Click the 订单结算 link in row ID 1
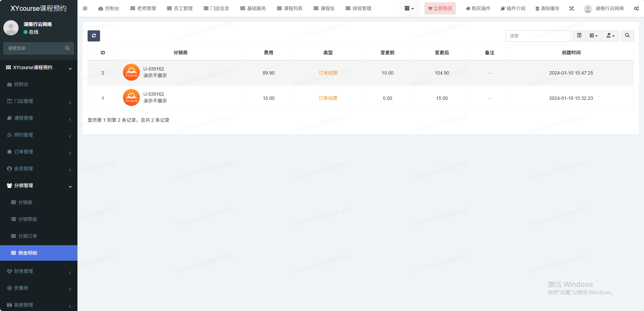 (328, 98)
